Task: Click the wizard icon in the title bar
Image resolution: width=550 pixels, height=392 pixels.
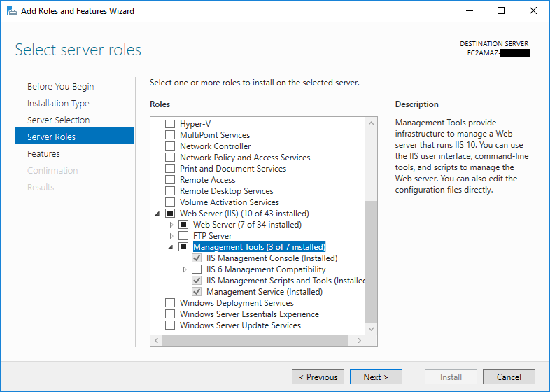Action: (x=12, y=11)
